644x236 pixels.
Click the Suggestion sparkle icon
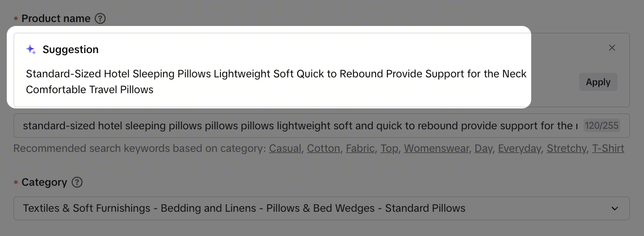point(31,50)
